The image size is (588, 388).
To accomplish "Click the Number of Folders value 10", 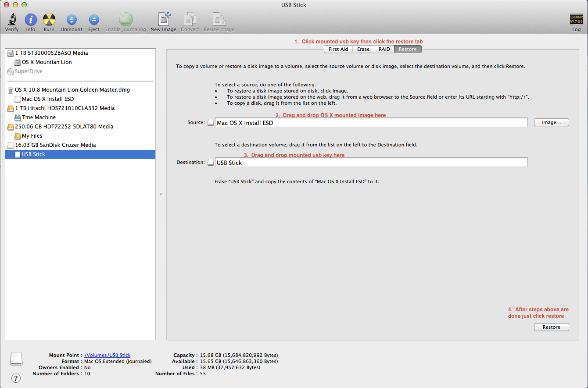I will click(x=87, y=374).
